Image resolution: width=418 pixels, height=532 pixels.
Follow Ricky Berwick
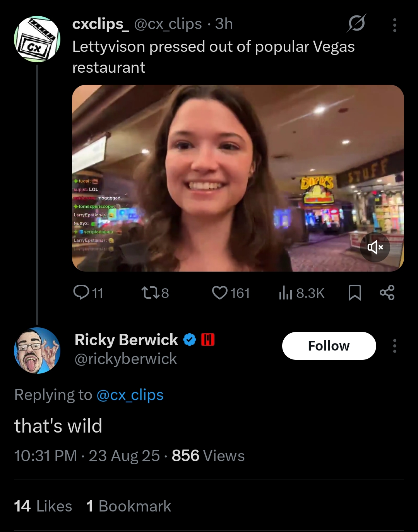329,346
